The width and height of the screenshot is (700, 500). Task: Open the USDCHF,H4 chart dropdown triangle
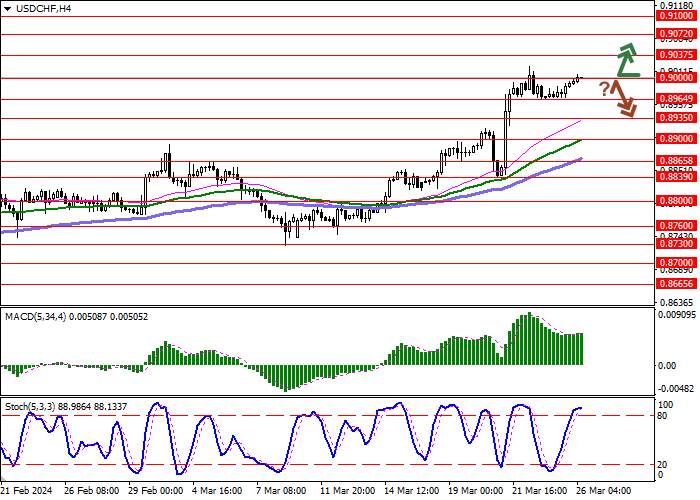click(x=7, y=9)
